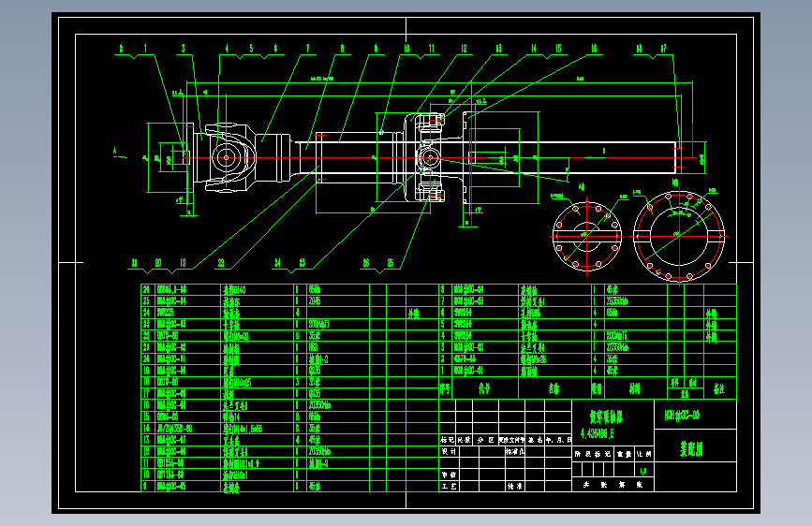This screenshot has height=526, width=812.
Task: Click the 装配图 title text
Action: (x=691, y=449)
